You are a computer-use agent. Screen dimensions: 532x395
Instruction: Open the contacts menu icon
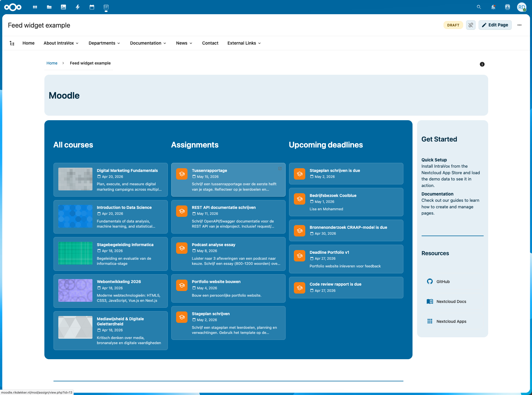pyautogui.click(x=508, y=7)
